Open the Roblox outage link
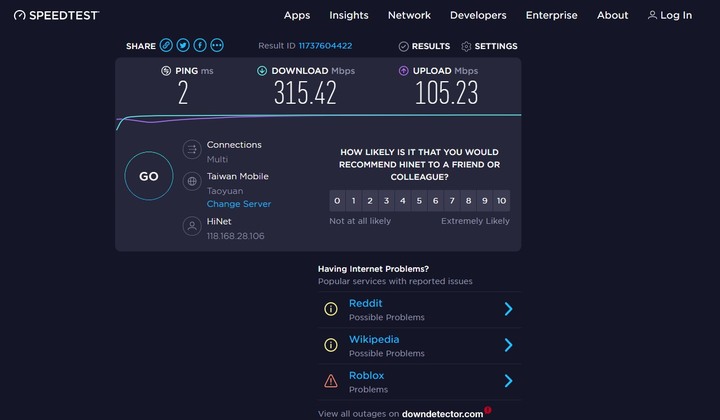The image size is (720, 420). [366, 375]
